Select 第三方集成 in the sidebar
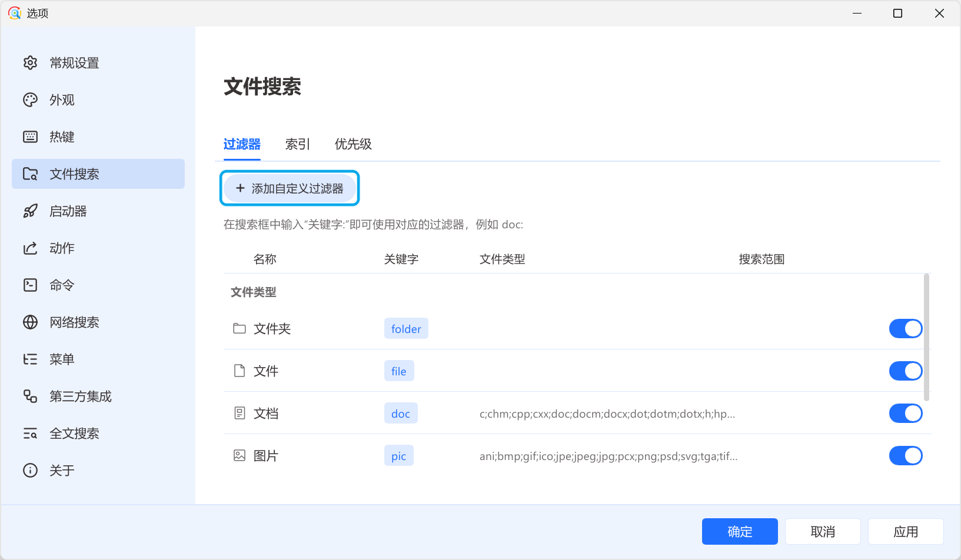 tap(98, 396)
